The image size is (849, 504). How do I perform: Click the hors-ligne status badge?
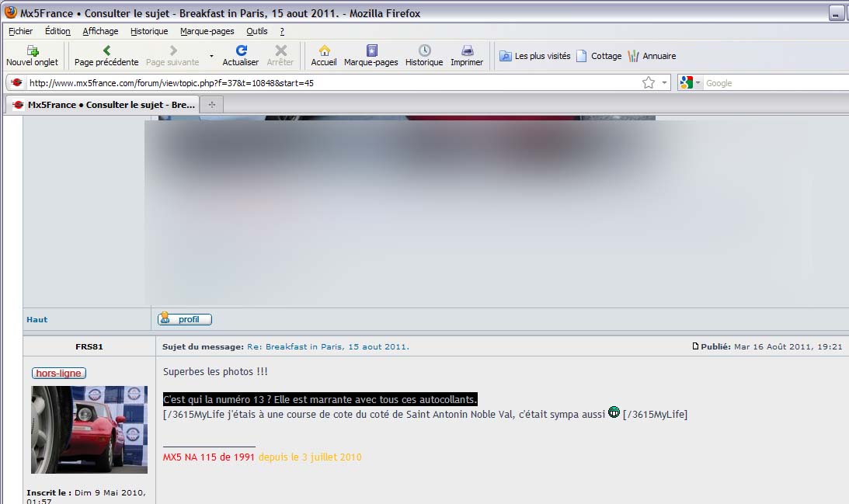click(59, 373)
